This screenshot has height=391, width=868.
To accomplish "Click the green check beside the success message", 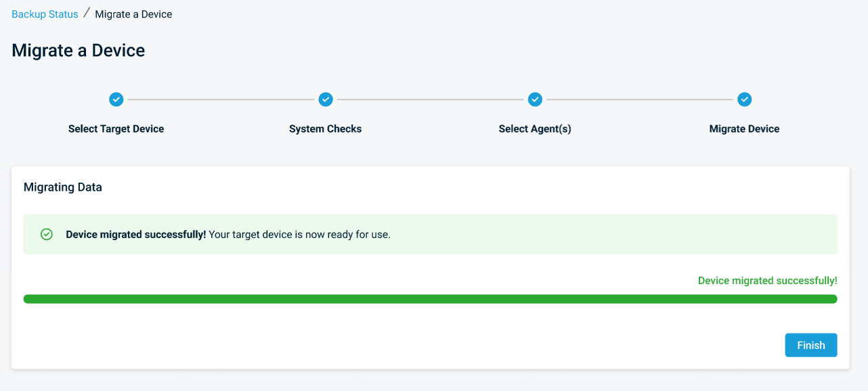I will [x=46, y=233].
